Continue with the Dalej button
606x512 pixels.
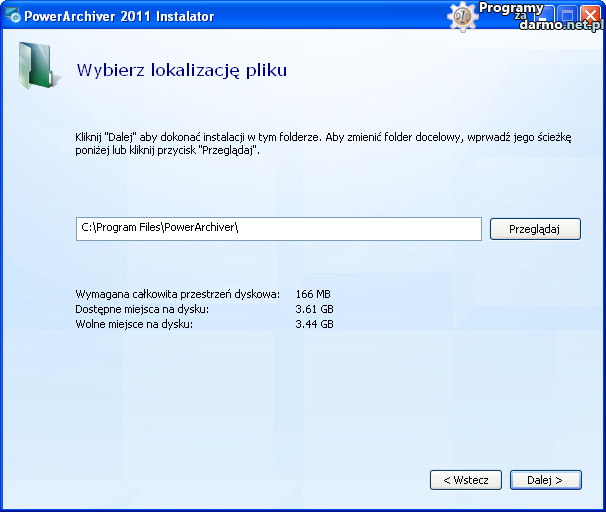pos(545,480)
